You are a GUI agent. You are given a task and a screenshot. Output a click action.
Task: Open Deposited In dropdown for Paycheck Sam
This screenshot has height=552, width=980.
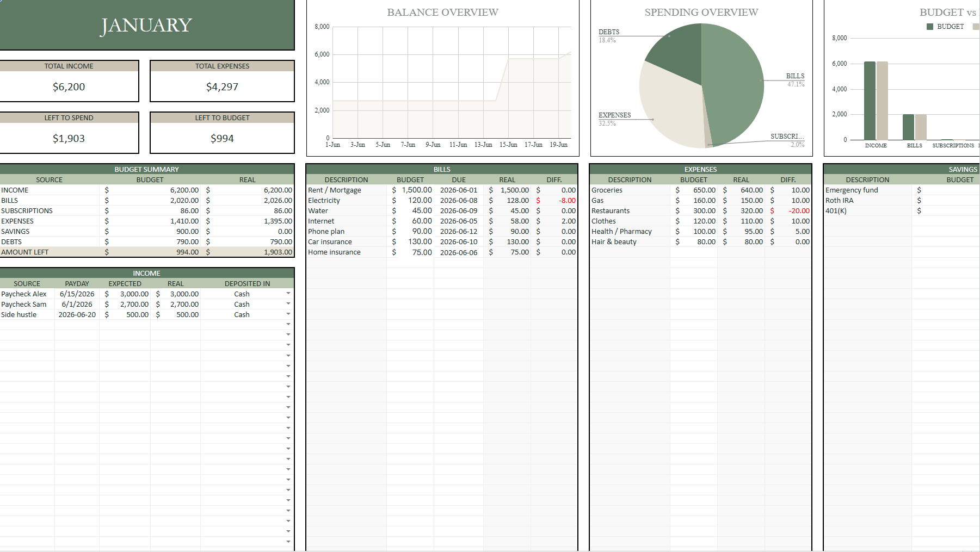tap(288, 304)
